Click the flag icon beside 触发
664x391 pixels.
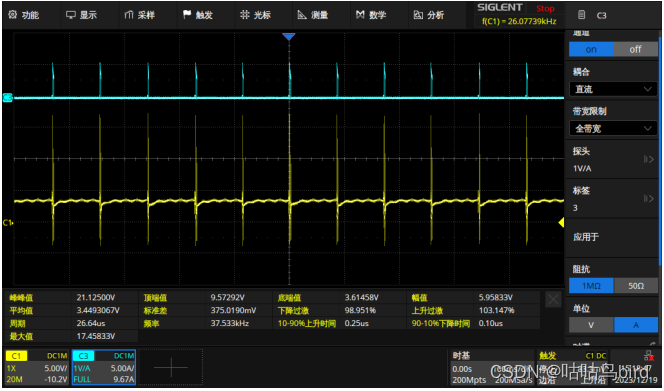tap(187, 15)
